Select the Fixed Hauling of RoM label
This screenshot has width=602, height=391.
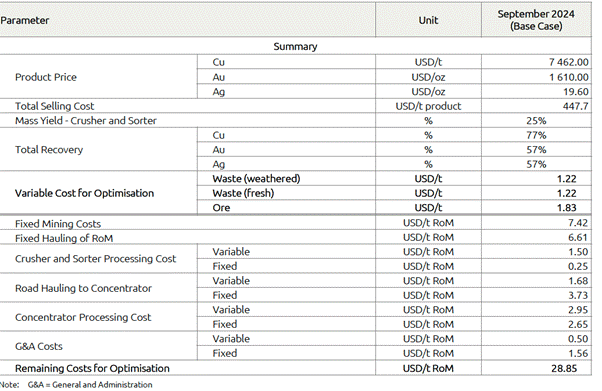point(64,238)
